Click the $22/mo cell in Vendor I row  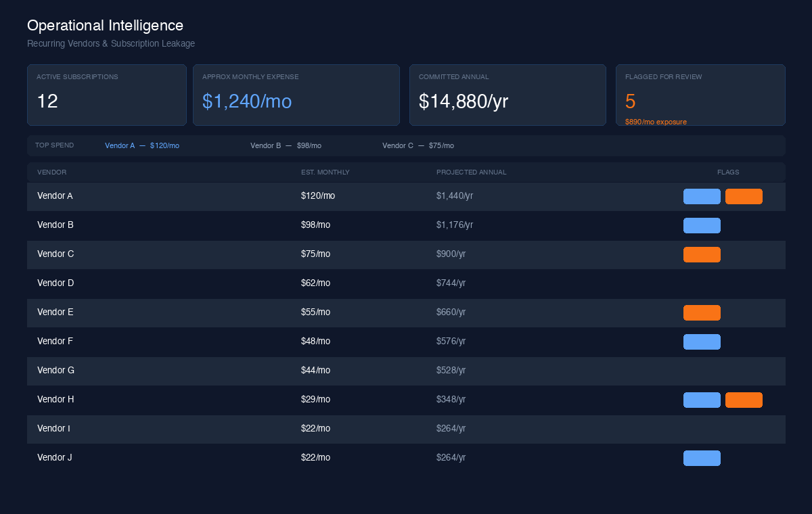pos(316,429)
